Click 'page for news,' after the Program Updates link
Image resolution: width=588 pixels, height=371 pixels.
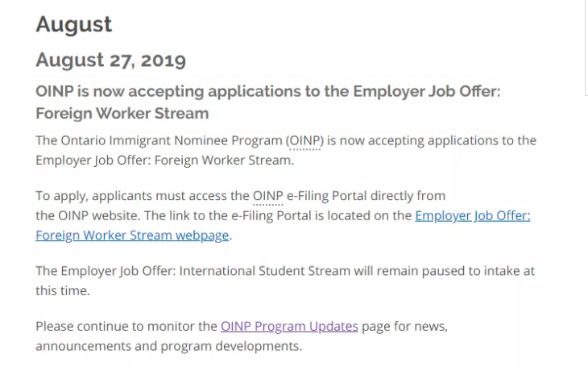click(x=404, y=327)
